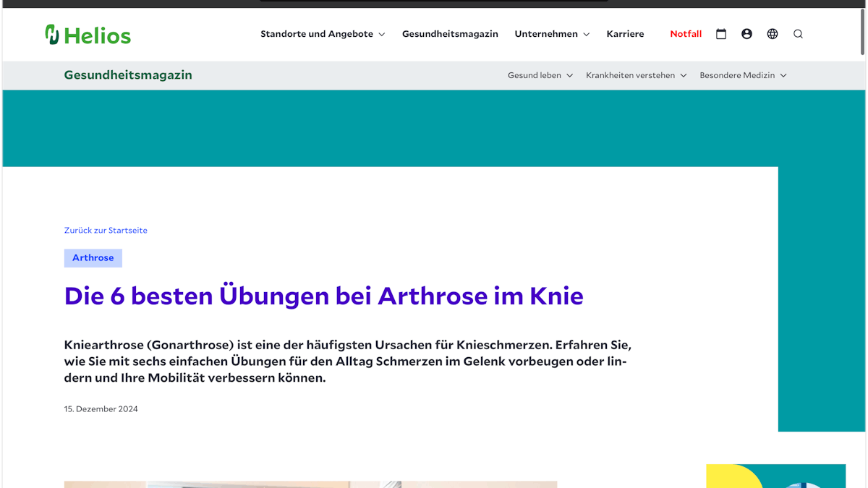The image size is (868, 488).
Task: Open site search via magnifier icon
Action: (798, 33)
